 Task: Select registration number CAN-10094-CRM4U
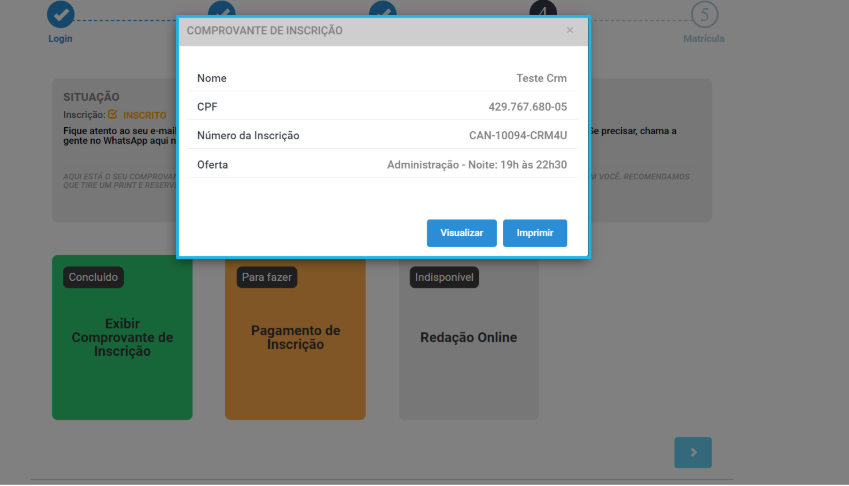click(x=518, y=135)
